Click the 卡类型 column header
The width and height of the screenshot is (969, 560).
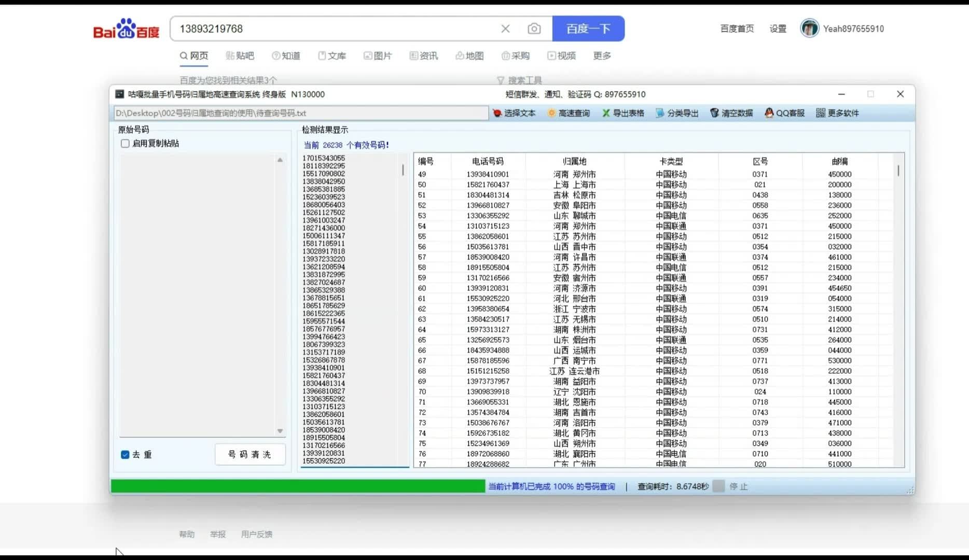(671, 161)
